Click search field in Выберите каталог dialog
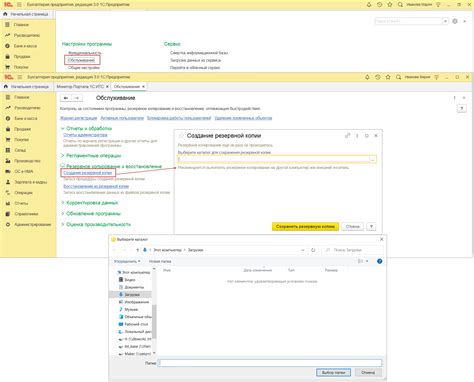This screenshot has height=382, width=474. click(x=353, y=250)
